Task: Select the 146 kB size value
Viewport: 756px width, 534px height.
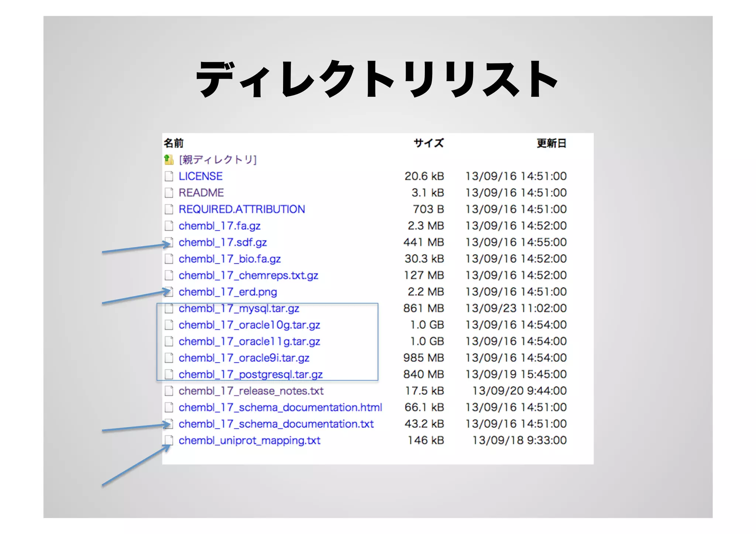Action: click(x=426, y=440)
